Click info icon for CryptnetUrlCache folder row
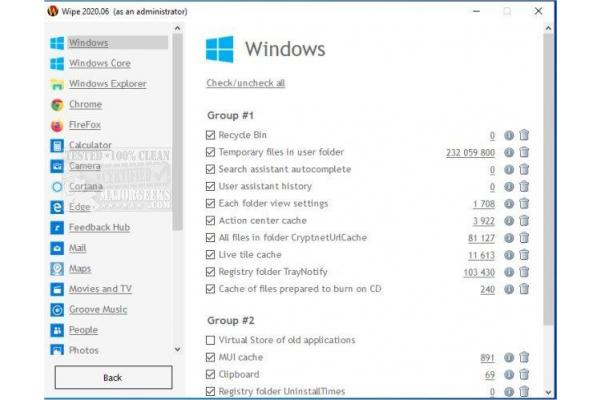The image size is (600, 400). tap(509, 238)
